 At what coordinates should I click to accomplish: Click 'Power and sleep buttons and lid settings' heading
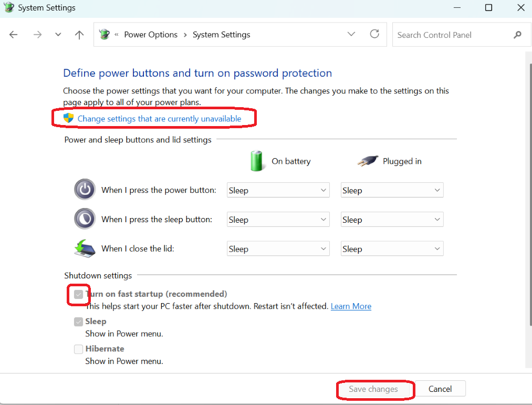click(138, 140)
